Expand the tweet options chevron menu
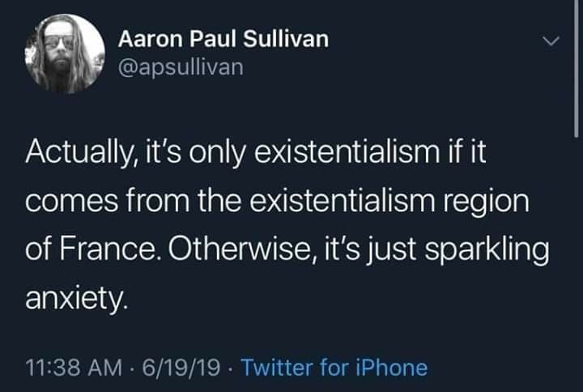The width and height of the screenshot is (583, 392). [x=551, y=40]
